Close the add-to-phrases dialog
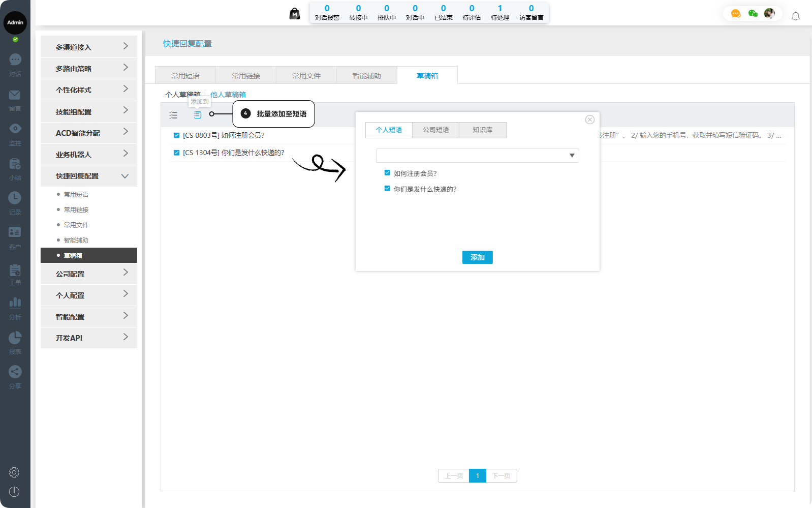Screen dimensions: 812x508 tap(589, 119)
